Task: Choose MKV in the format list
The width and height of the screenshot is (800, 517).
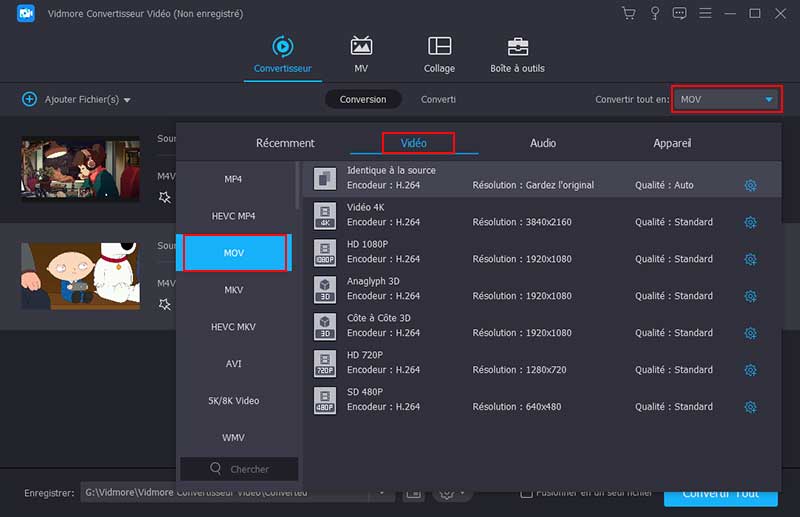Action: tap(233, 290)
